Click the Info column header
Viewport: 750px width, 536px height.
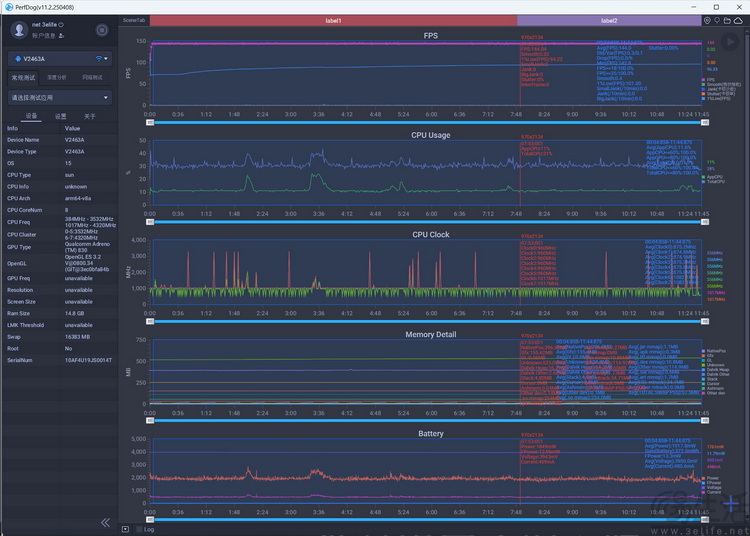(12, 128)
